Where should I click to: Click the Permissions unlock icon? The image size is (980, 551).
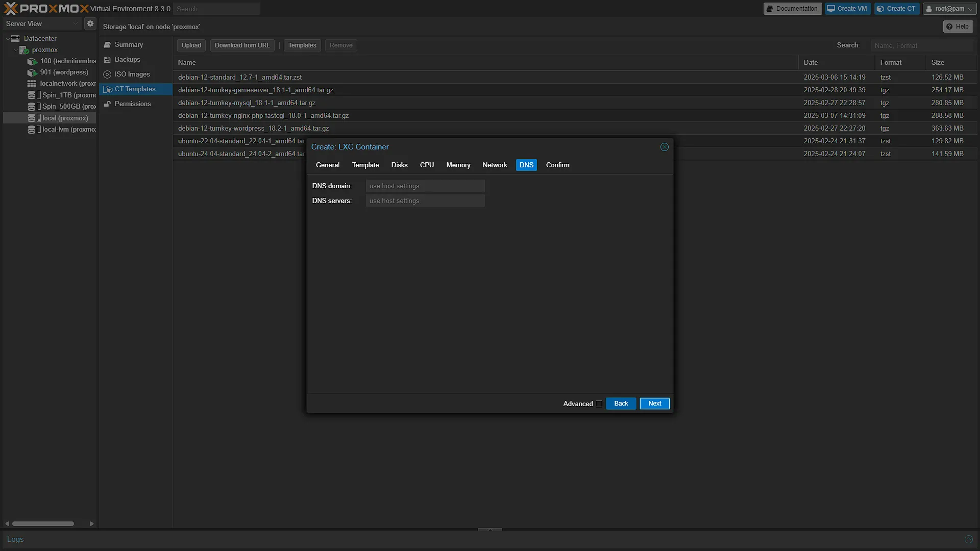[107, 104]
